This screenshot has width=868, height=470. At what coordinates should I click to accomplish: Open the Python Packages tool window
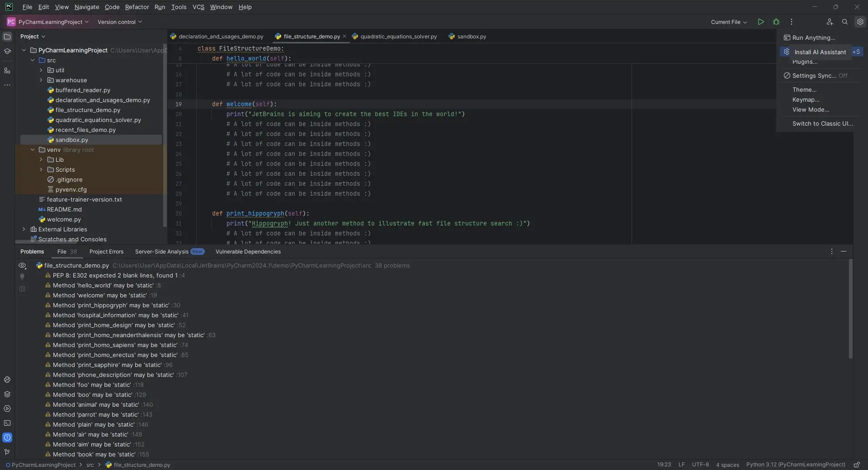[x=7, y=394]
